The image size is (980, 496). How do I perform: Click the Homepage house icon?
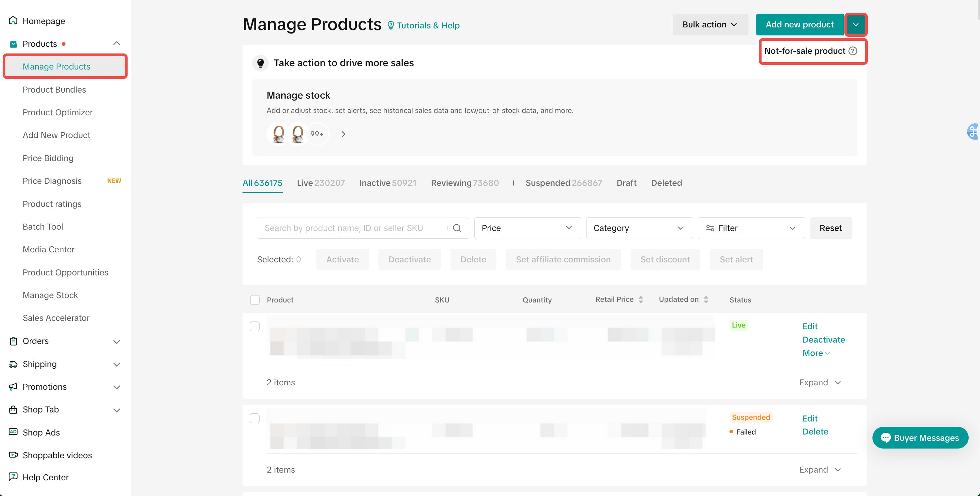13,21
